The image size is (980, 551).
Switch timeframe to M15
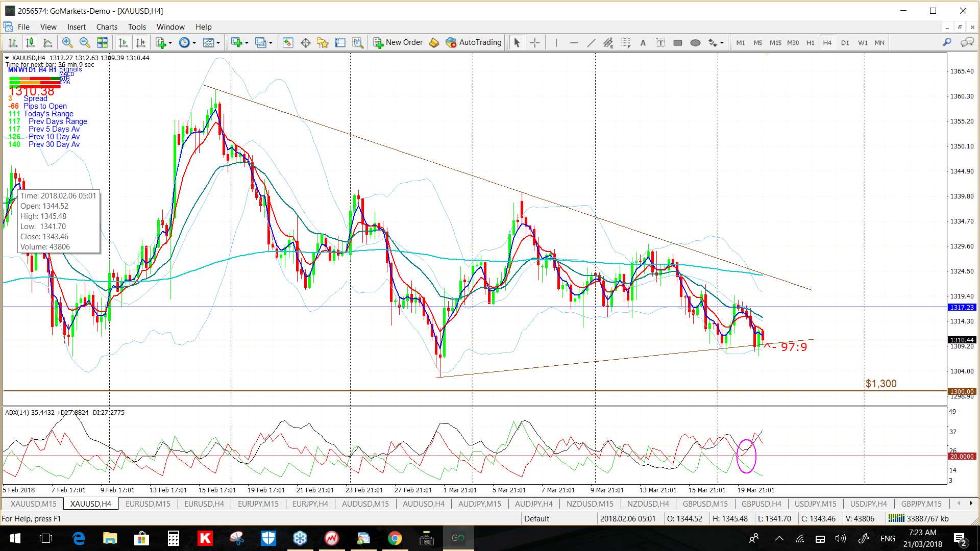click(x=775, y=43)
